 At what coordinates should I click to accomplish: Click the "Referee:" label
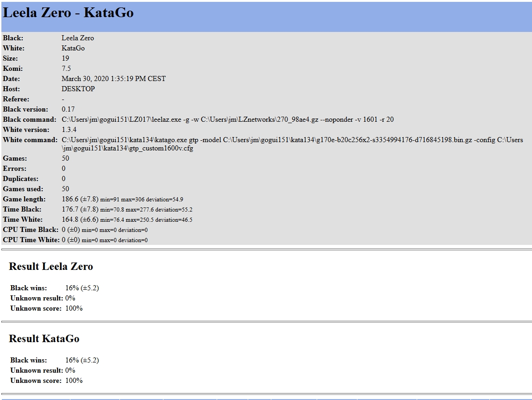pyautogui.click(x=16, y=99)
